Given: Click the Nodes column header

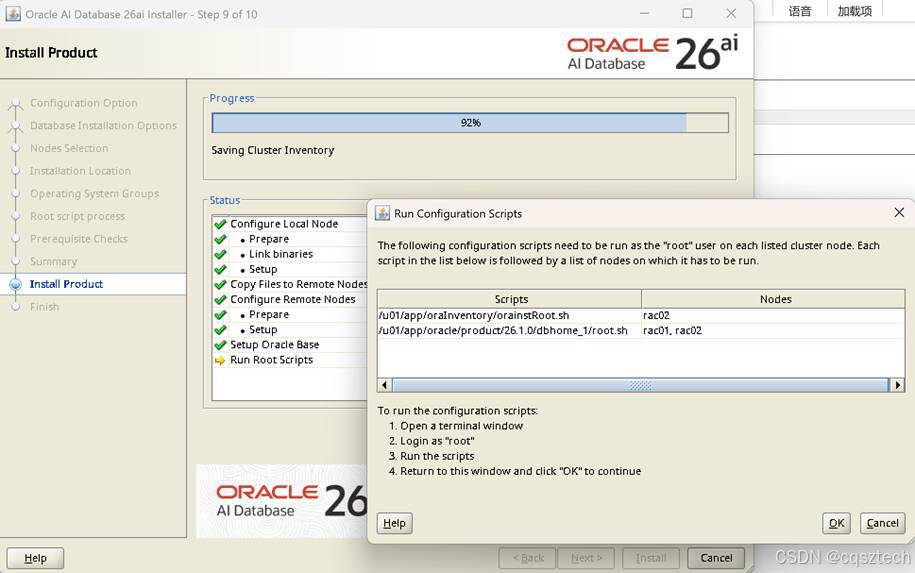Looking at the screenshot, I should pyautogui.click(x=773, y=299).
